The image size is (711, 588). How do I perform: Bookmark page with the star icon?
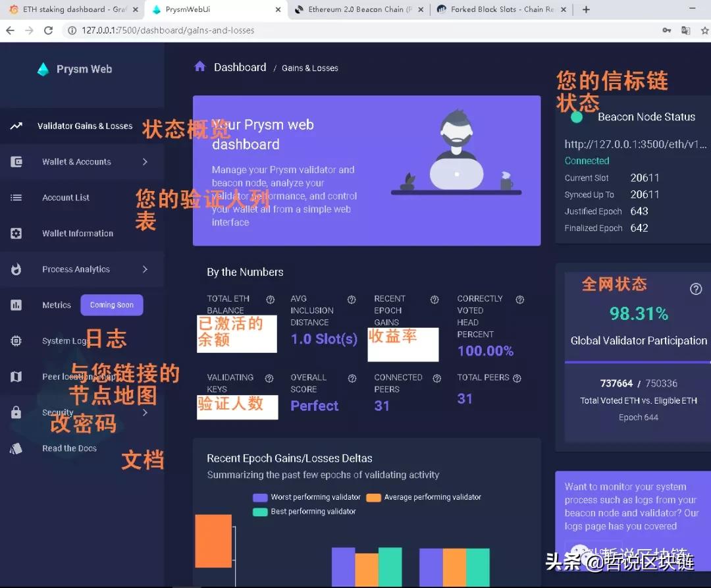pos(704,30)
